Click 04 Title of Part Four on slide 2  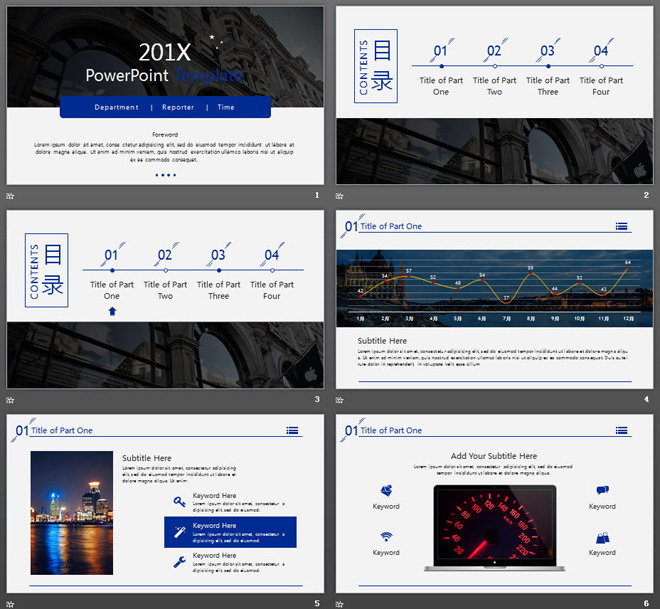tap(601, 67)
